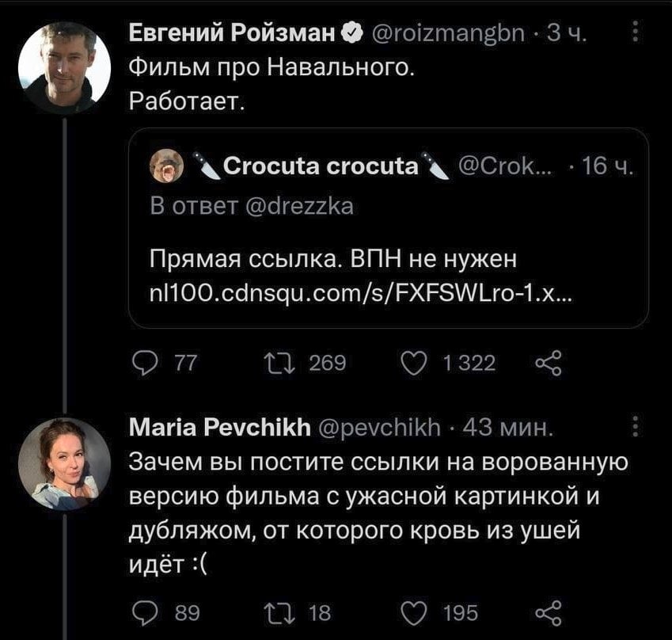The height and width of the screenshot is (640, 672).
Task: Share Maria Pevchikh's reply
Action: (x=548, y=611)
